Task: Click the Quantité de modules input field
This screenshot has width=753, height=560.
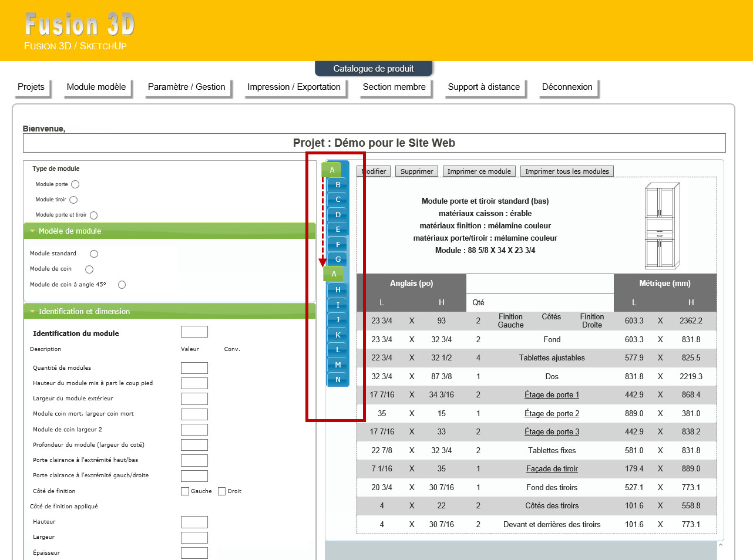Action: [x=194, y=368]
